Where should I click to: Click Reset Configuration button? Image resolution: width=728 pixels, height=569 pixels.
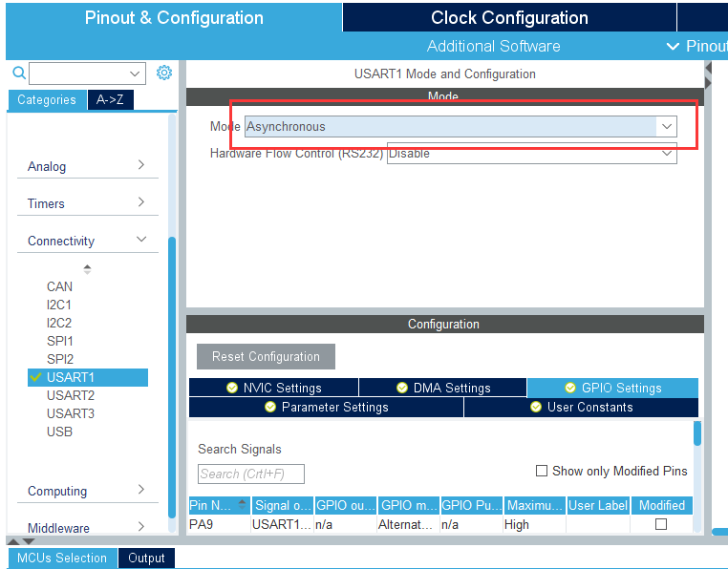point(266,356)
